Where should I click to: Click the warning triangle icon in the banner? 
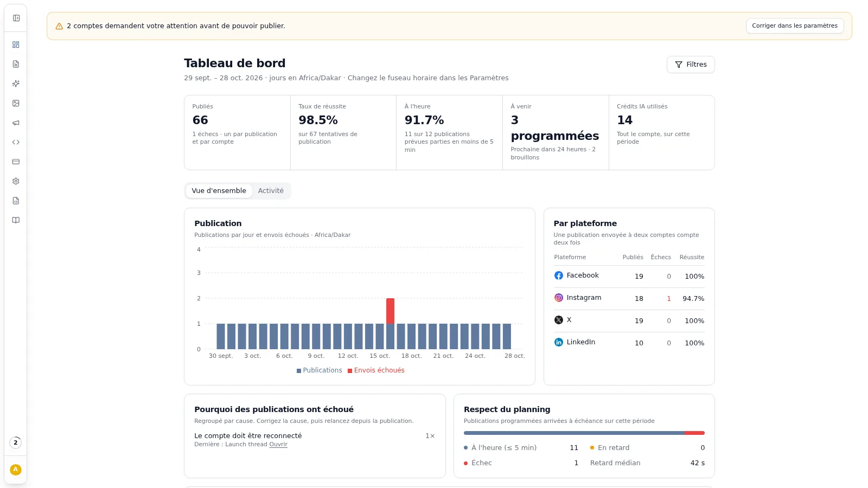pos(59,26)
